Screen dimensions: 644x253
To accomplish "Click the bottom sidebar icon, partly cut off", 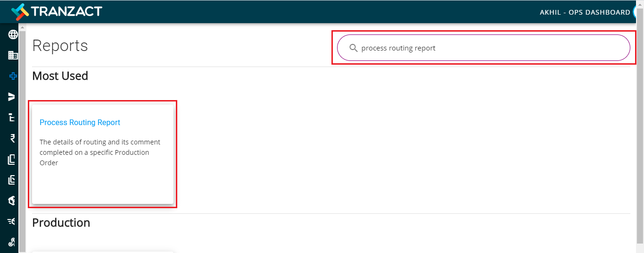I will coord(12,242).
